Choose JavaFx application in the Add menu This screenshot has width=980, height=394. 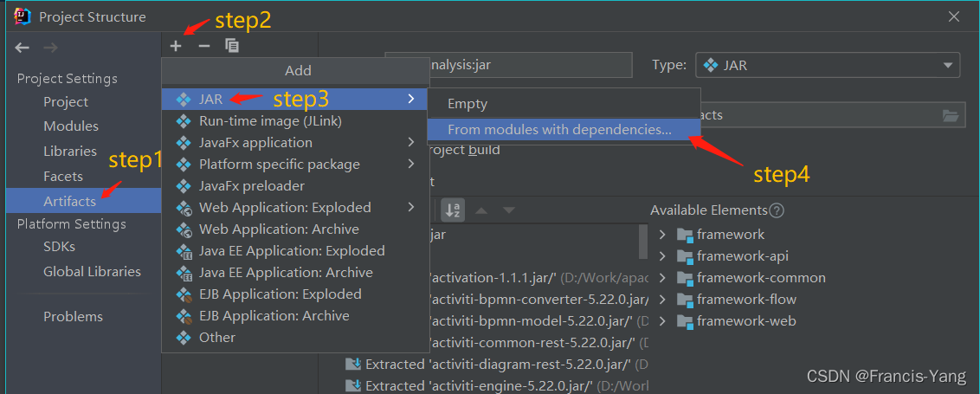pos(295,143)
